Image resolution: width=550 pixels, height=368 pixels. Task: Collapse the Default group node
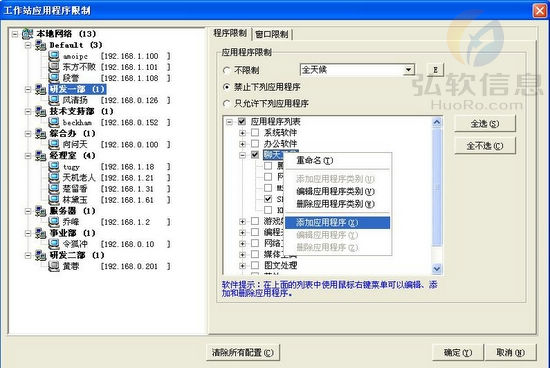click(x=28, y=45)
